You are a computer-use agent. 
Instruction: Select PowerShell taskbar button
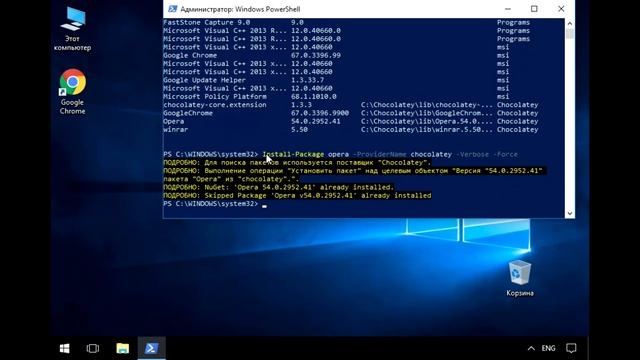click(x=151, y=348)
